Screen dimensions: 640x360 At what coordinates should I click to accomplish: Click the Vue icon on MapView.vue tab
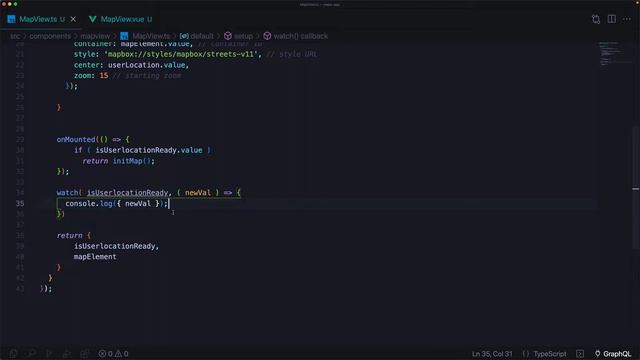(x=93, y=19)
